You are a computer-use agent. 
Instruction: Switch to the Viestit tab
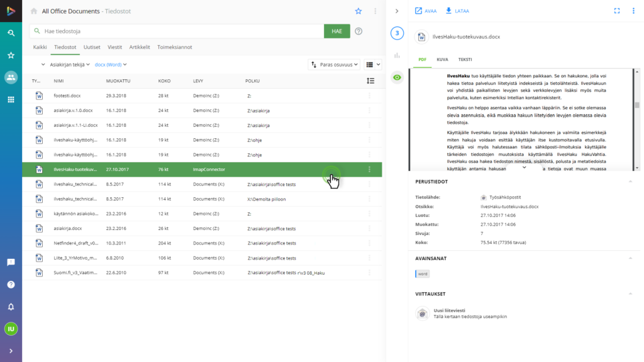click(x=114, y=47)
